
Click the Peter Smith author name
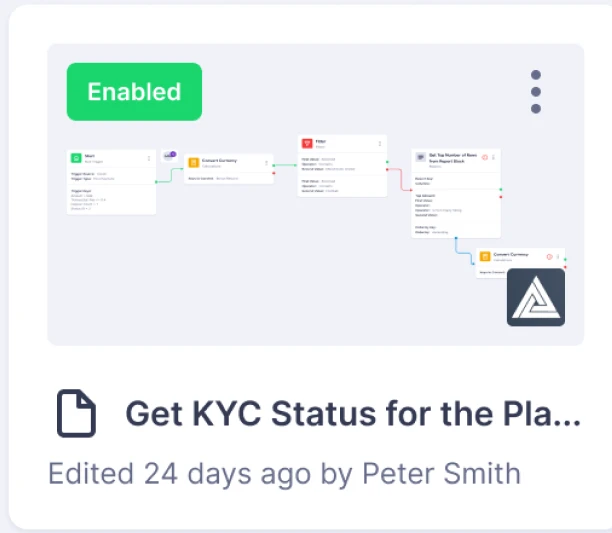441,472
